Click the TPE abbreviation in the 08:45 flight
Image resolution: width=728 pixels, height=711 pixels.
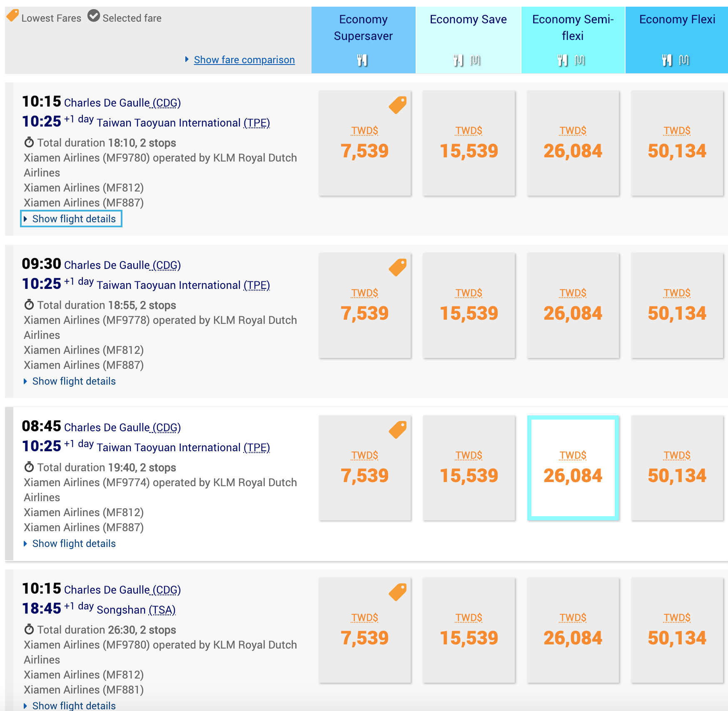click(257, 447)
